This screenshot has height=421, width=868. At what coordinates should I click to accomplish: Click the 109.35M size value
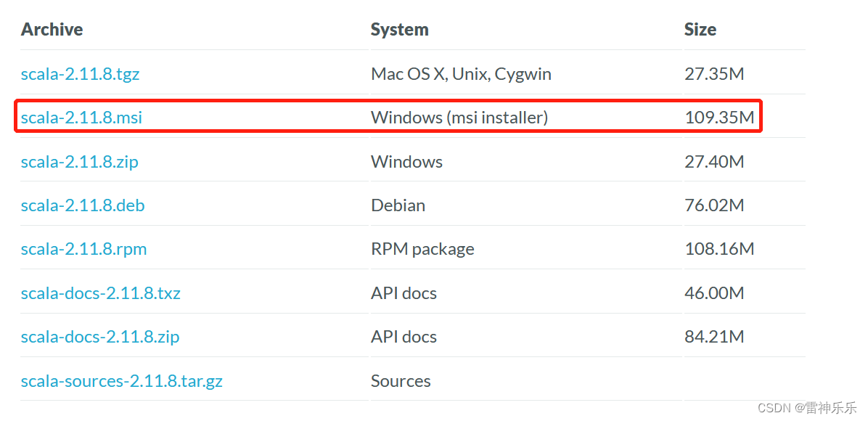720,118
